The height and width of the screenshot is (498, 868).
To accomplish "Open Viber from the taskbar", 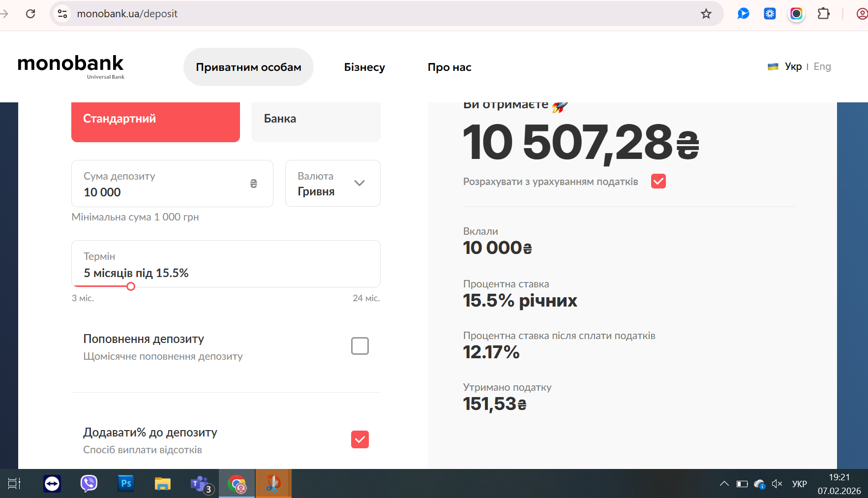I will pos(89,484).
